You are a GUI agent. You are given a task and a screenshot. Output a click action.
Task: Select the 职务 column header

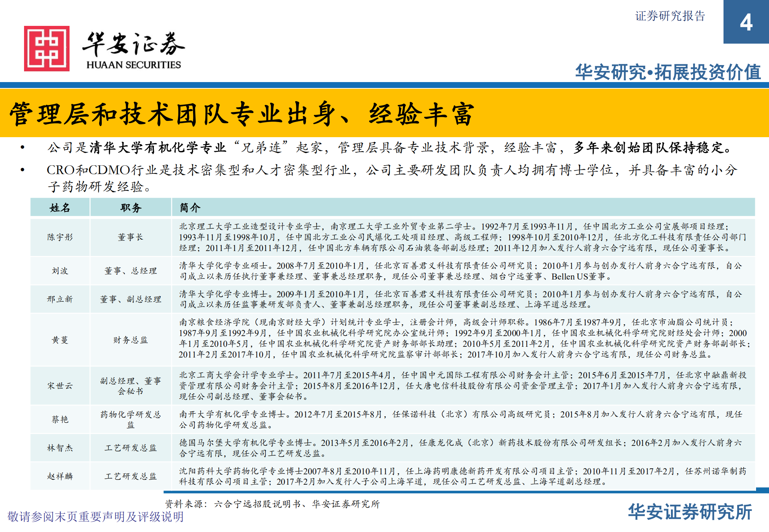tap(130, 208)
